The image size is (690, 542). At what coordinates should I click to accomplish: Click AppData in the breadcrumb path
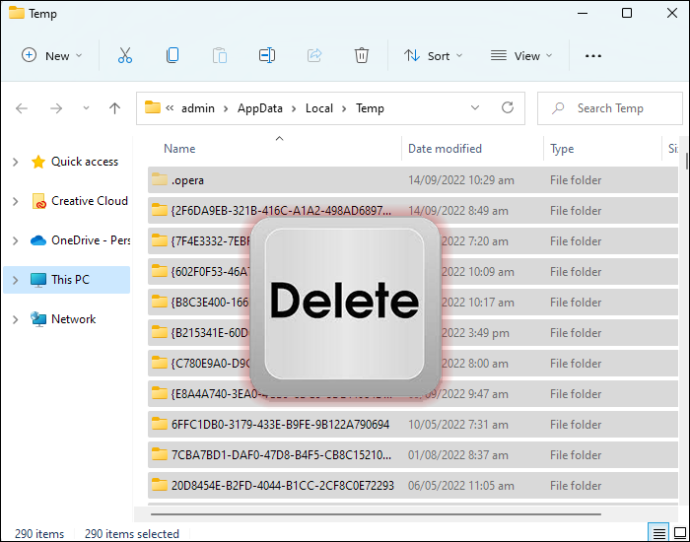click(x=260, y=108)
